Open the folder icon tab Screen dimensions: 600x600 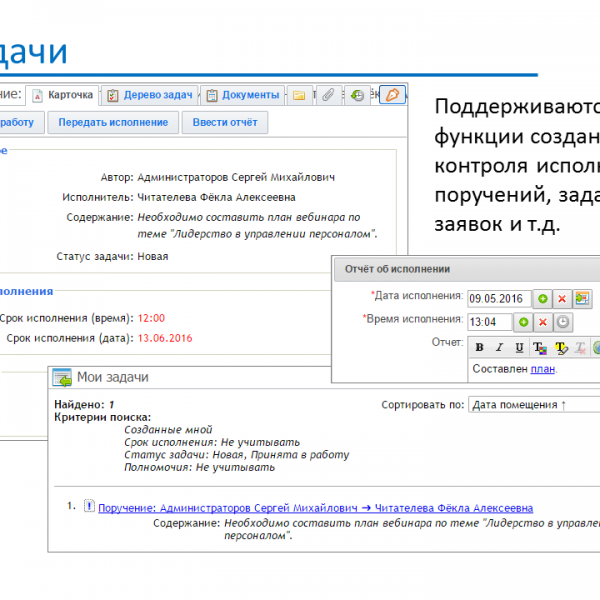pos(298,95)
